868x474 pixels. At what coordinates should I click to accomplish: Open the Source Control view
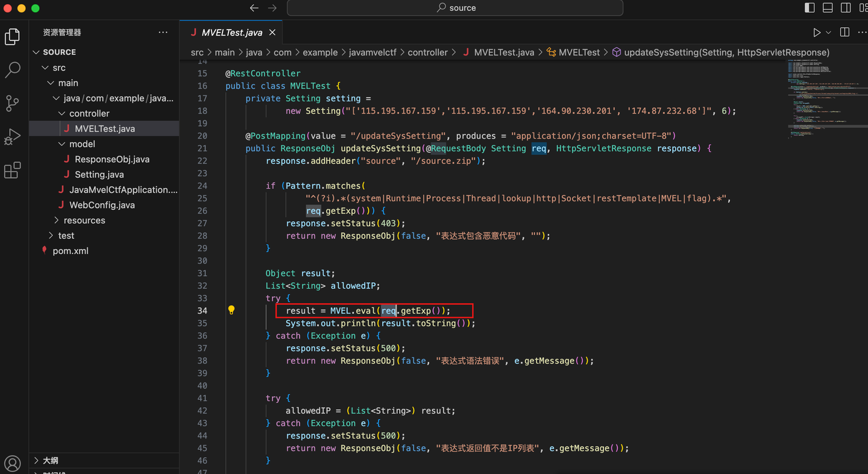(x=12, y=103)
